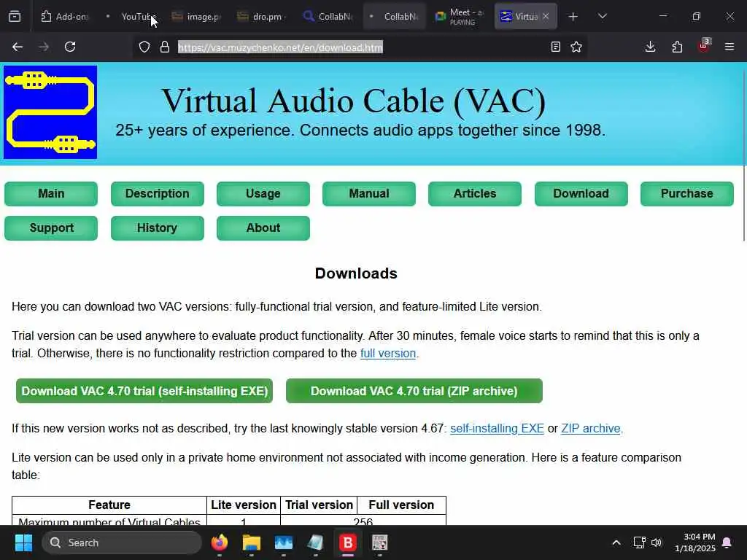The height and width of the screenshot is (560, 747).
Task: Open the Main page button
Action: coord(51,193)
